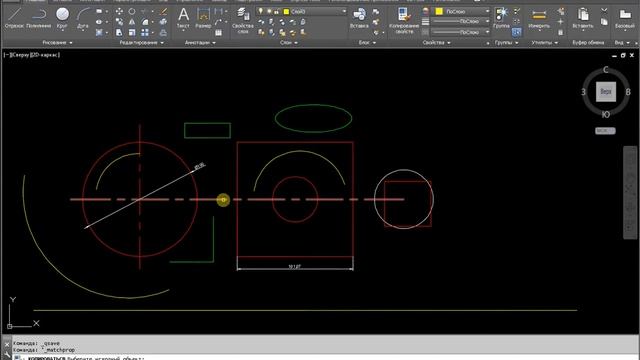Image resolution: width=640 pixels, height=360 pixels.
Task: Open the calculator icon in Утилиты panel
Action: pyautogui.click(x=560, y=33)
